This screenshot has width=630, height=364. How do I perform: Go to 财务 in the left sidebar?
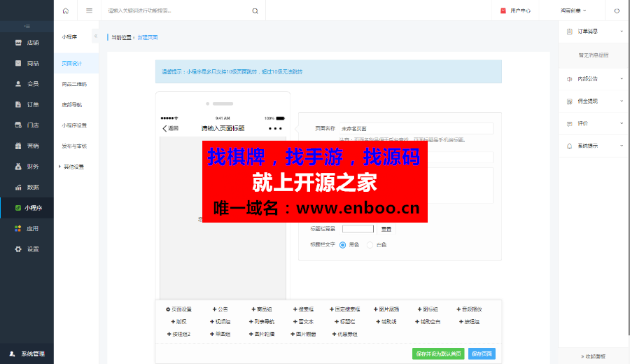point(27,167)
